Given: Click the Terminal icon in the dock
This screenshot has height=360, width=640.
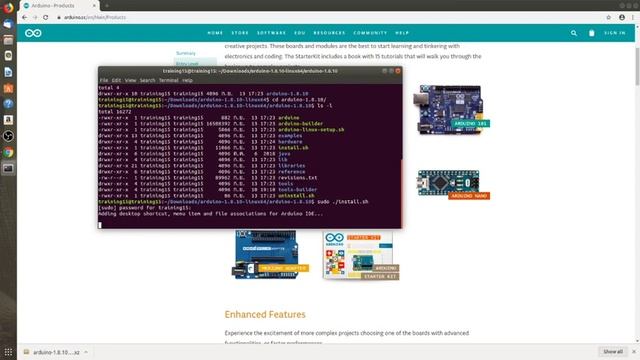Looking at the screenshot, I should coord(8,168).
